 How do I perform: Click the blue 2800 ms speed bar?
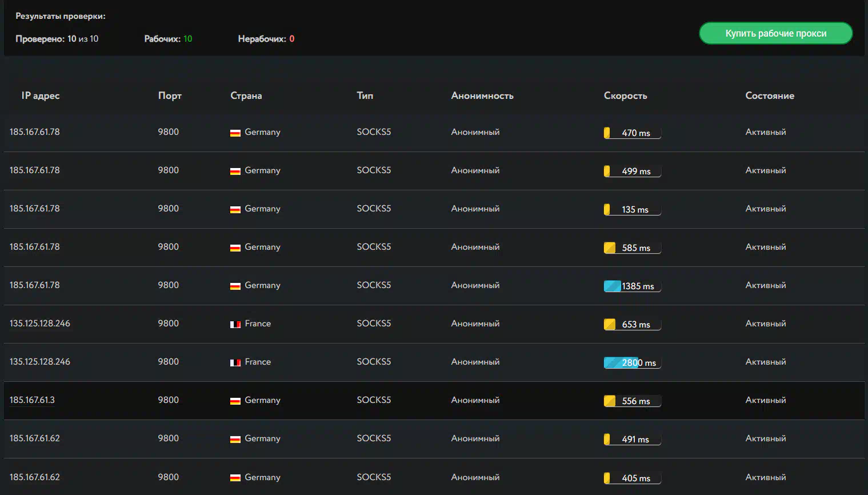click(x=633, y=362)
